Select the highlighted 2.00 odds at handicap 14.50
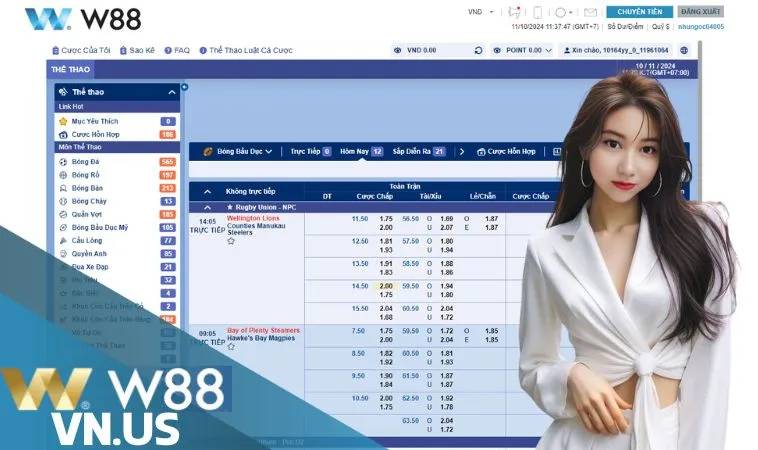The height and width of the screenshot is (450, 758). [386, 285]
